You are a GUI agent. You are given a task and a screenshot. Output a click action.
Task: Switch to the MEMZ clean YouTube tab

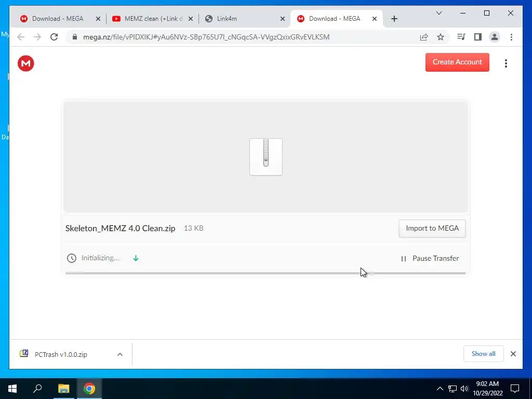pos(153,19)
